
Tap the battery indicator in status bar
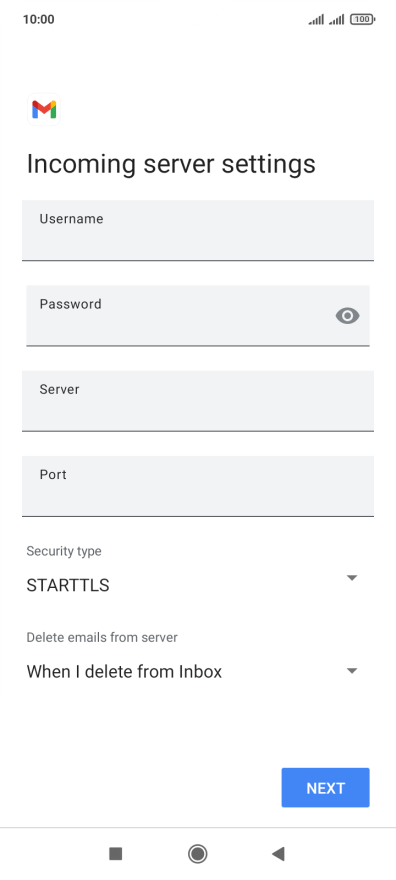click(x=362, y=20)
